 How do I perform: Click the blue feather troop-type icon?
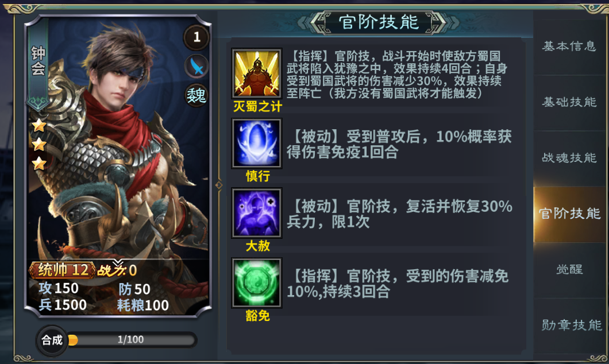click(196, 67)
